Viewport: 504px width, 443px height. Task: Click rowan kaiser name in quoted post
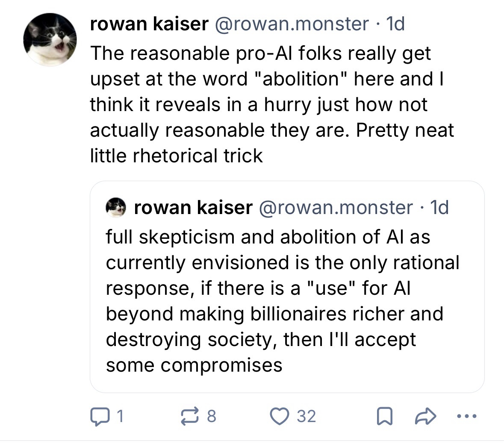click(193, 208)
